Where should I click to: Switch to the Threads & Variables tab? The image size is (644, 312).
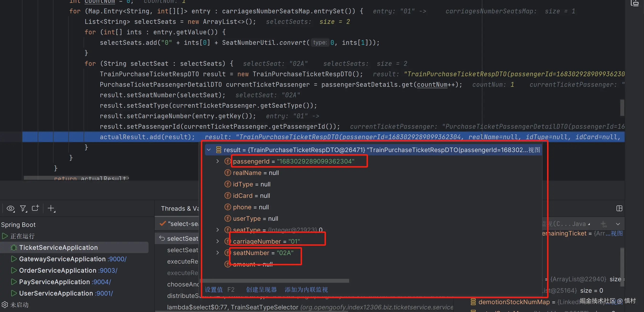tap(180, 208)
